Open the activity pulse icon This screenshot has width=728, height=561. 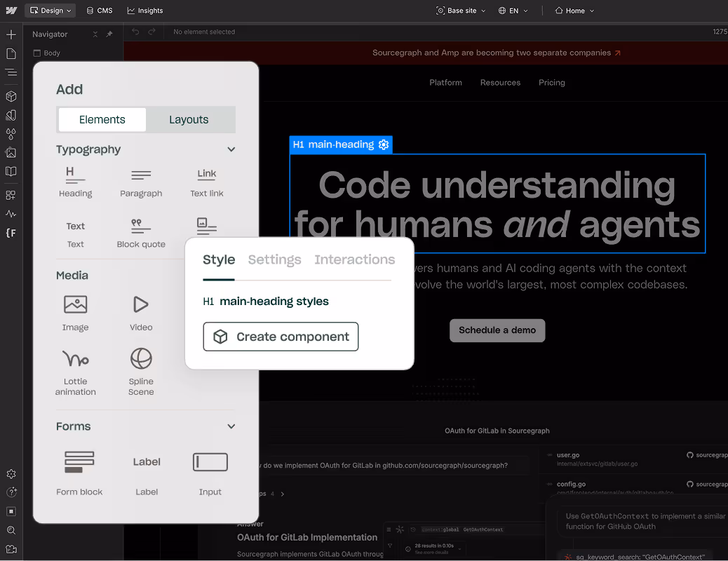point(11,214)
